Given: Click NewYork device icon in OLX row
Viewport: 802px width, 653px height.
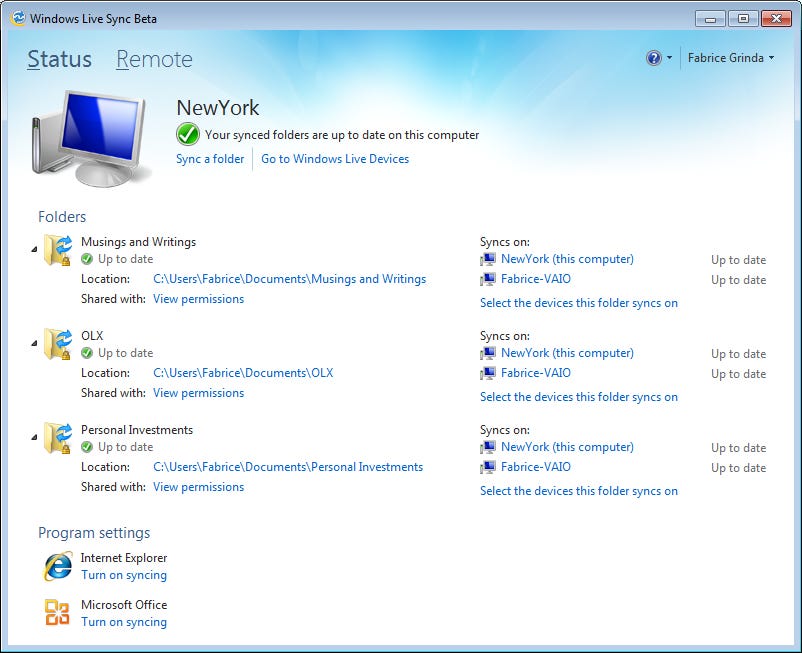Looking at the screenshot, I should (488, 353).
